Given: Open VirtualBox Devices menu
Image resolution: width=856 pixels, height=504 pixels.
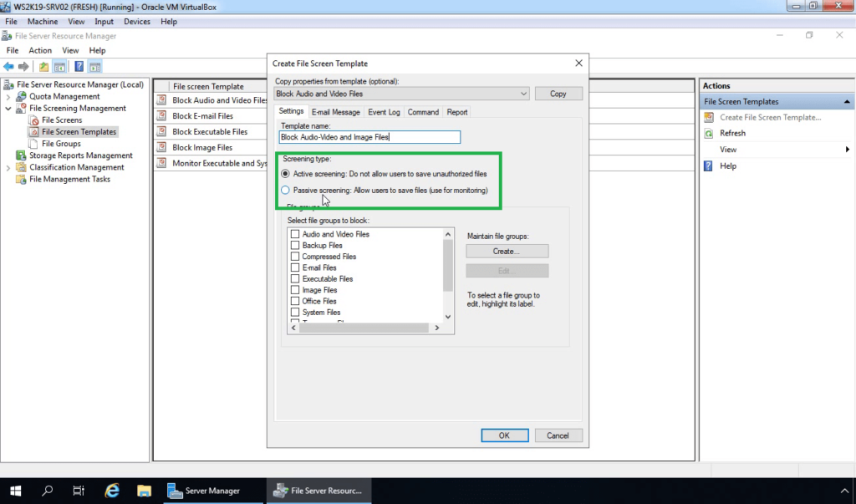Looking at the screenshot, I should point(137,21).
